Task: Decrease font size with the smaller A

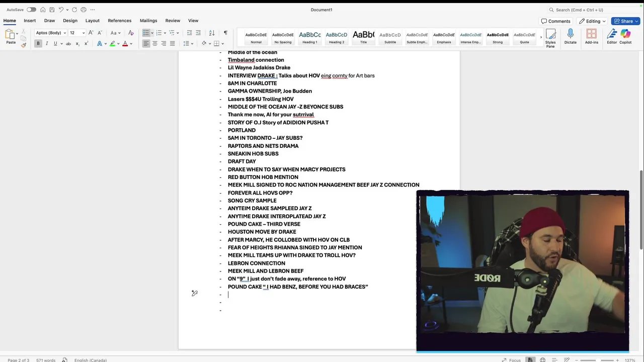Action: pyautogui.click(x=100, y=33)
